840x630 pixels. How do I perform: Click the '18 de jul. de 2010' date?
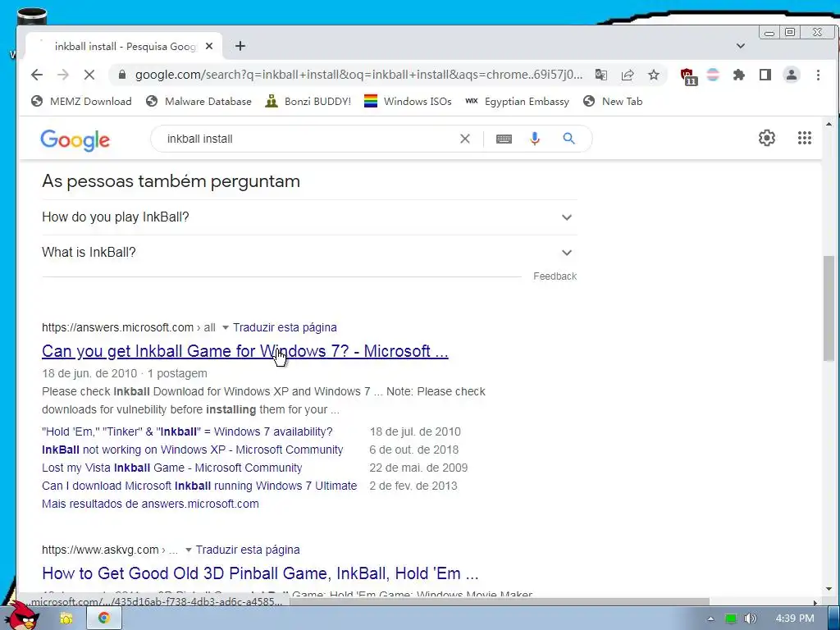415,431
